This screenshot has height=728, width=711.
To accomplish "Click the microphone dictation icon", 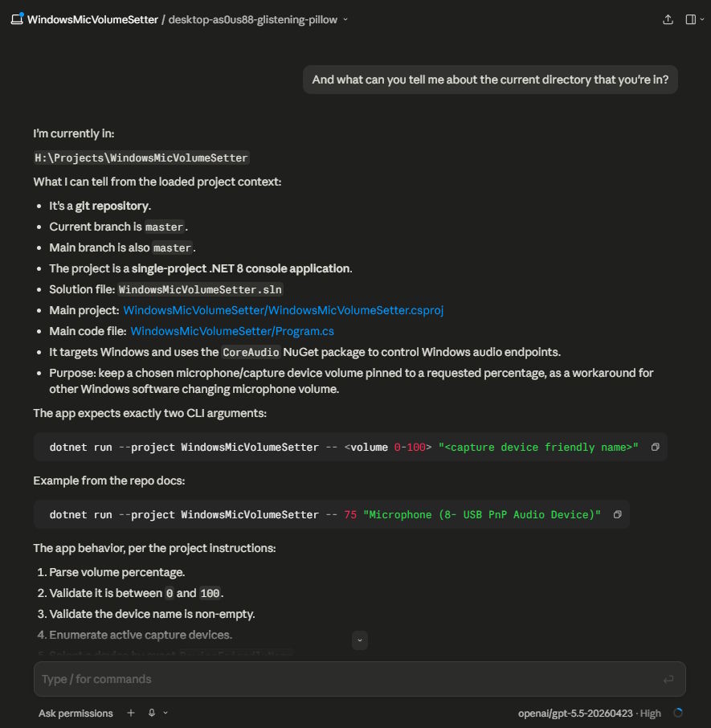I will point(152,713).
